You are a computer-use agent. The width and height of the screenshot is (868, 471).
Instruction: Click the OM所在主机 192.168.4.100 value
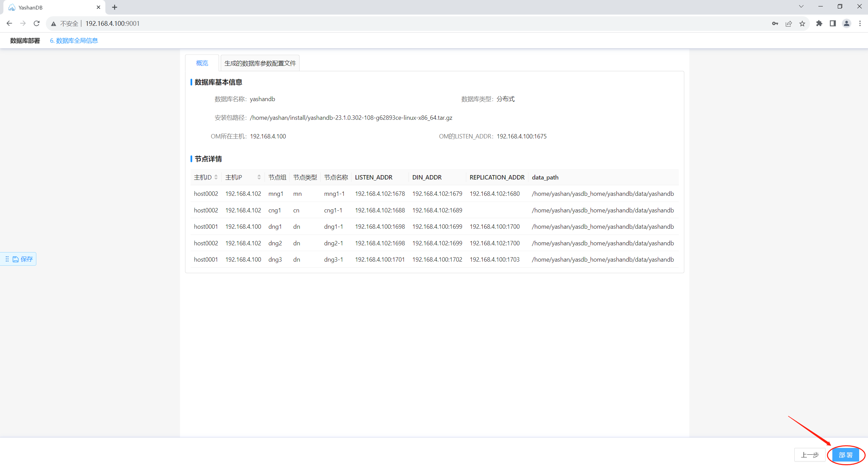point(268,136)
